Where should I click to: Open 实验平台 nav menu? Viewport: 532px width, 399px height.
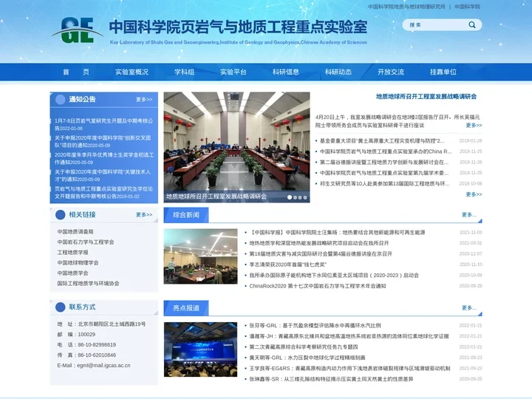click(233, 72)
